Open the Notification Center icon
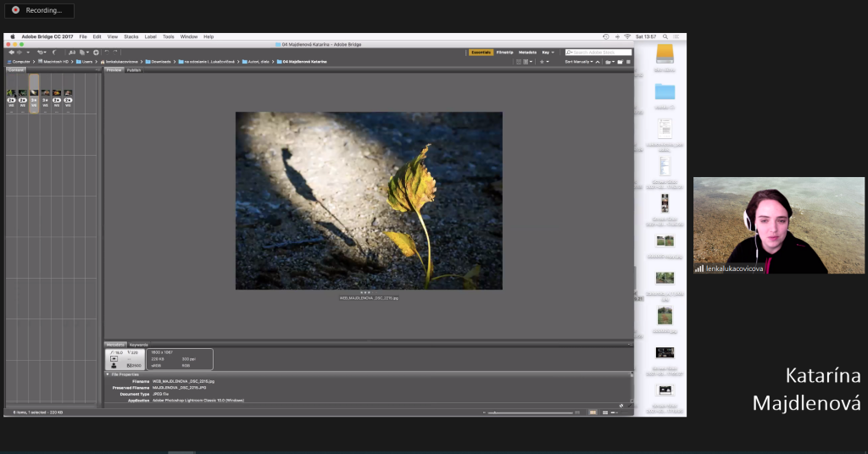The height and width of the screenshot is (454, 868). pyautogui.click(x=676, y=36)
